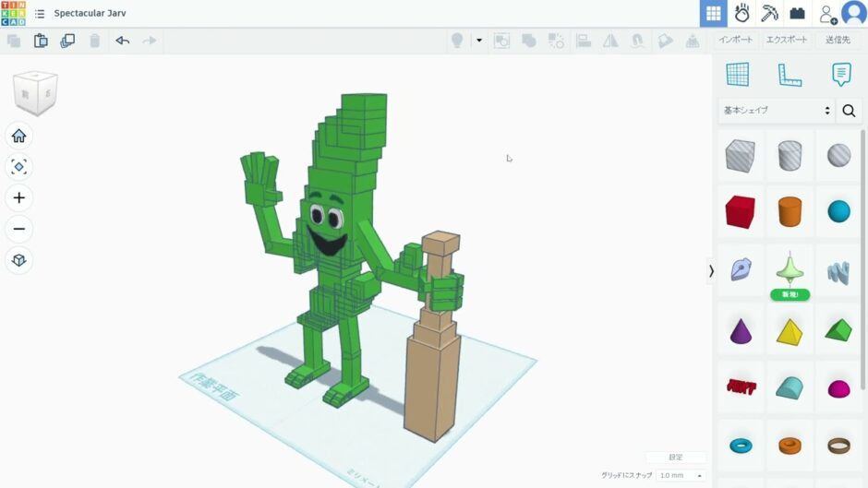Click the undo arrow in the toolbar
Image resolution: width=868 pixels, height=488 pixels.
click(x=122, y=41)
